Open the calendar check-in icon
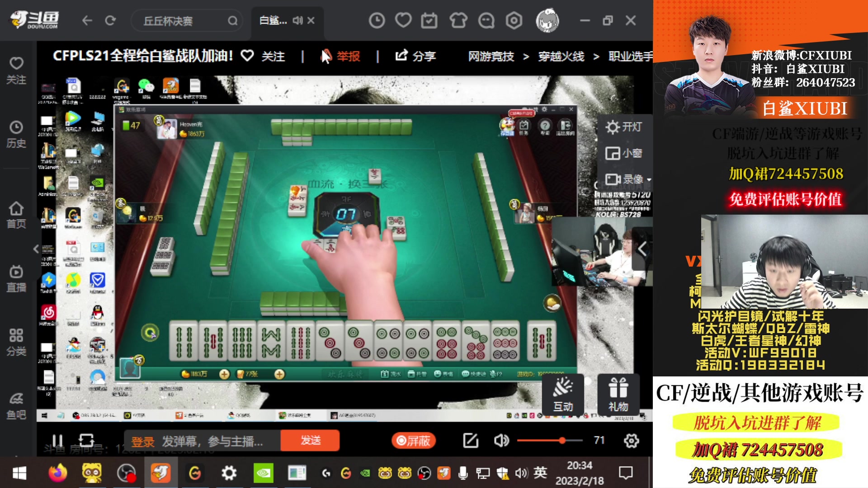 429,20
